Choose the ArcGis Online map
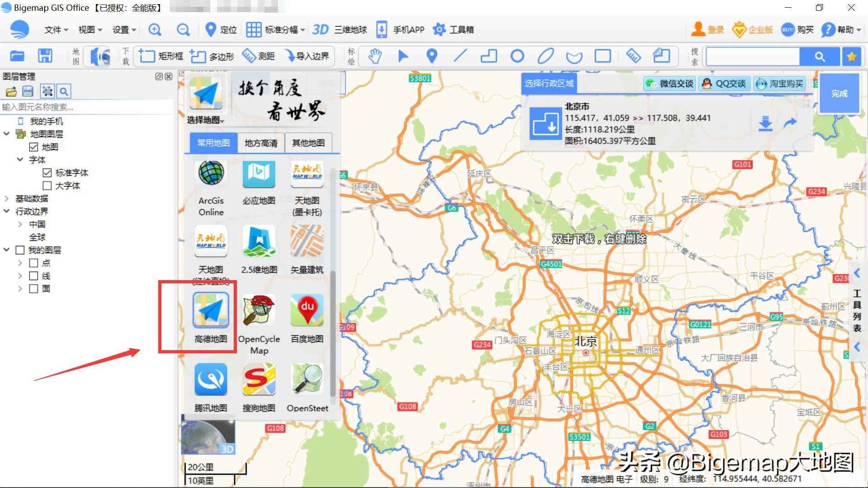 210,174
